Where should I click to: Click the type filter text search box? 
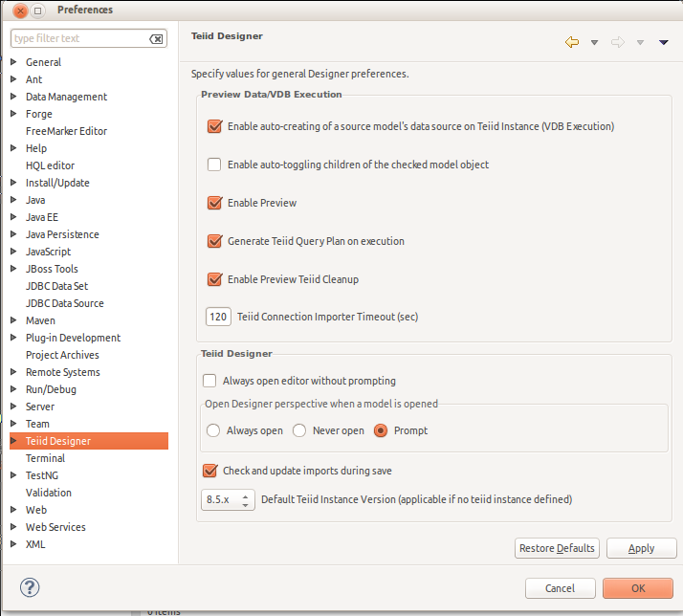click(x=78, y=39)
